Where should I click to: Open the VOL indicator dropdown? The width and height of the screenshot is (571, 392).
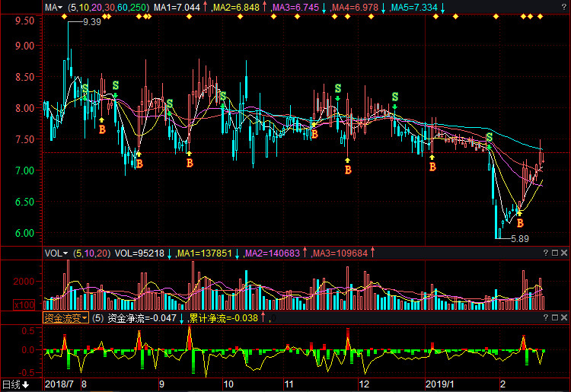(x=56, y=253)
